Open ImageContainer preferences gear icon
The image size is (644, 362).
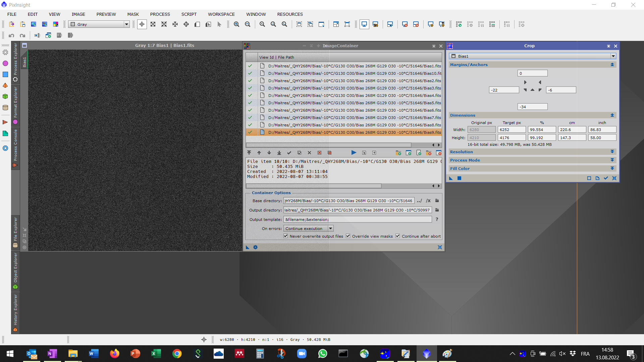(x=255, y=247)
